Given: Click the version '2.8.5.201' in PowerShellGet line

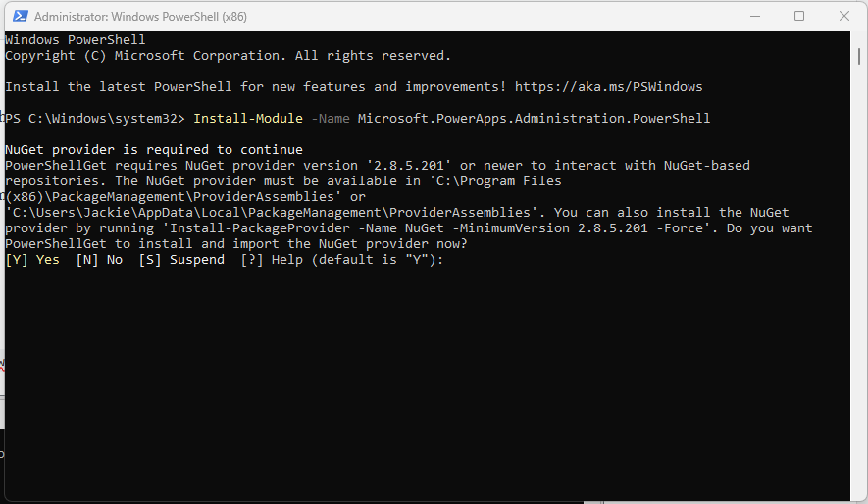Looking at the screenshot, I should coord(409,166).
